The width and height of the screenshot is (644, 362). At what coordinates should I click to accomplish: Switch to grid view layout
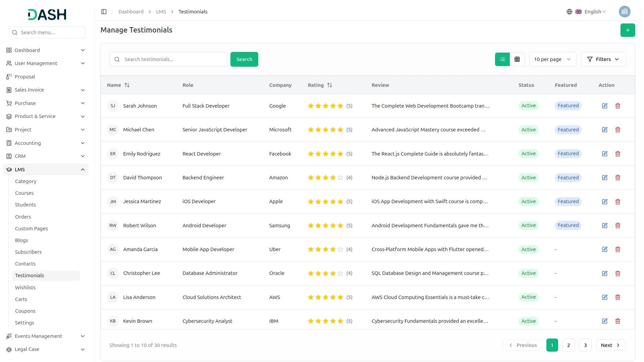pos(517,59)
